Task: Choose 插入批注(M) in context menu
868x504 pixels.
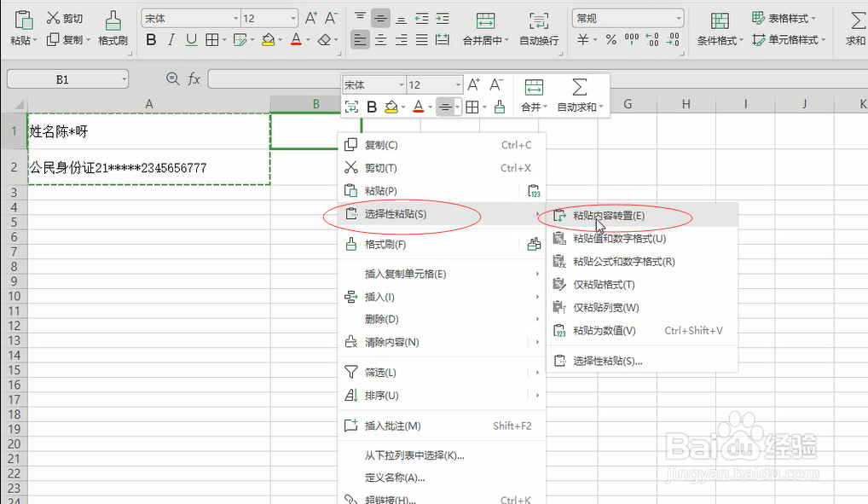Action: (441, 426)
